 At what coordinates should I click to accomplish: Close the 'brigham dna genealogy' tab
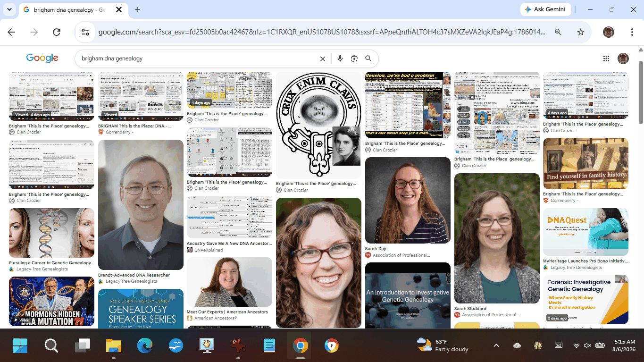pos(119,9)
